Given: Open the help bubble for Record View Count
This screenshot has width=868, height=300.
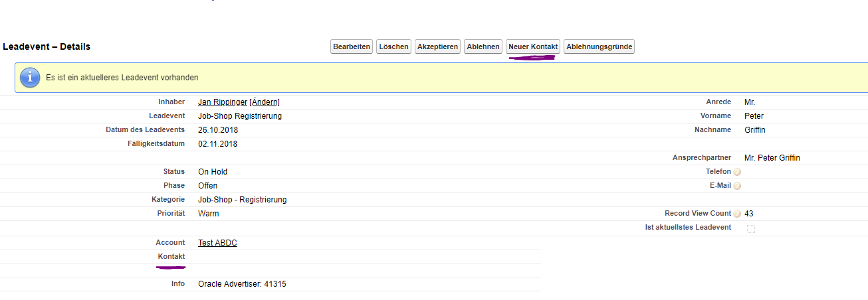Looking at the screenshot, I should click(x=737, y=214).
